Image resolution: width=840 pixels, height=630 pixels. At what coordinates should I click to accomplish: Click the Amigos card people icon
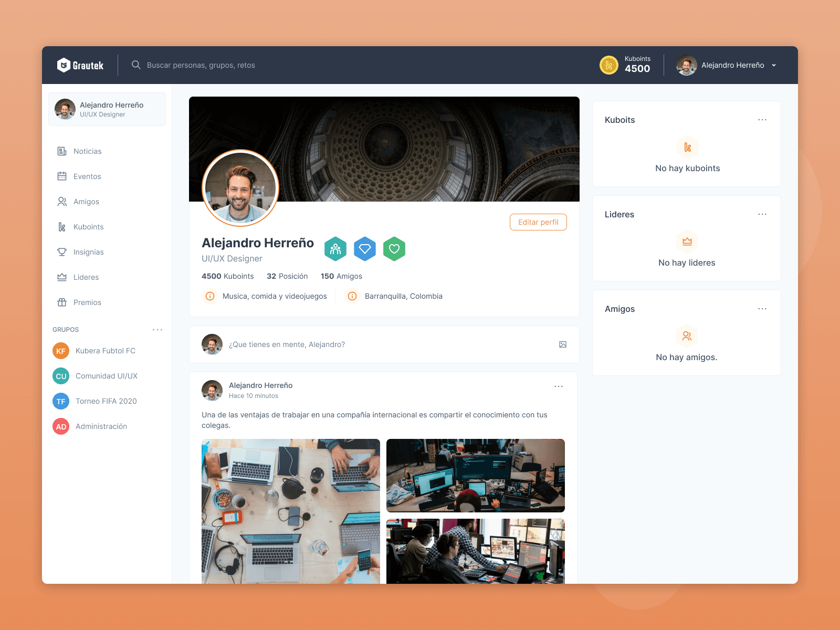point(687,336)
